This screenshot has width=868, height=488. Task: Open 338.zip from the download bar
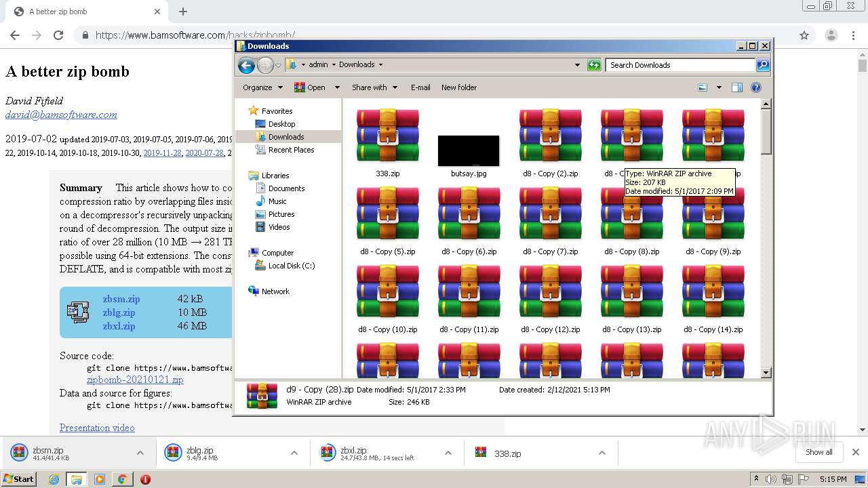507,453
